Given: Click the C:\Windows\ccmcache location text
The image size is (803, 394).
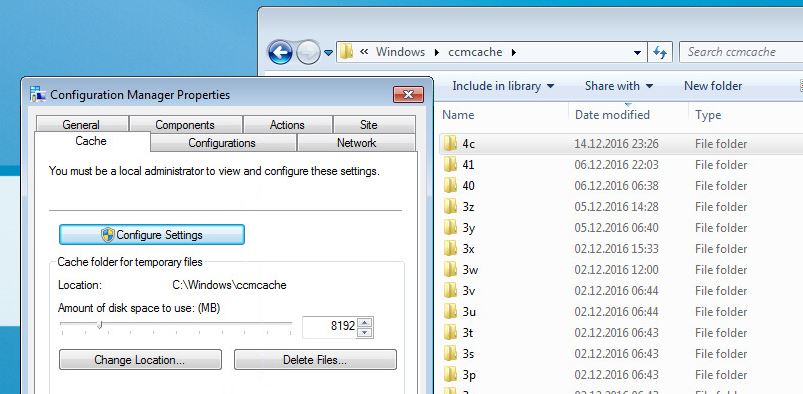Looking at the screenshot, I should (229, 285).
